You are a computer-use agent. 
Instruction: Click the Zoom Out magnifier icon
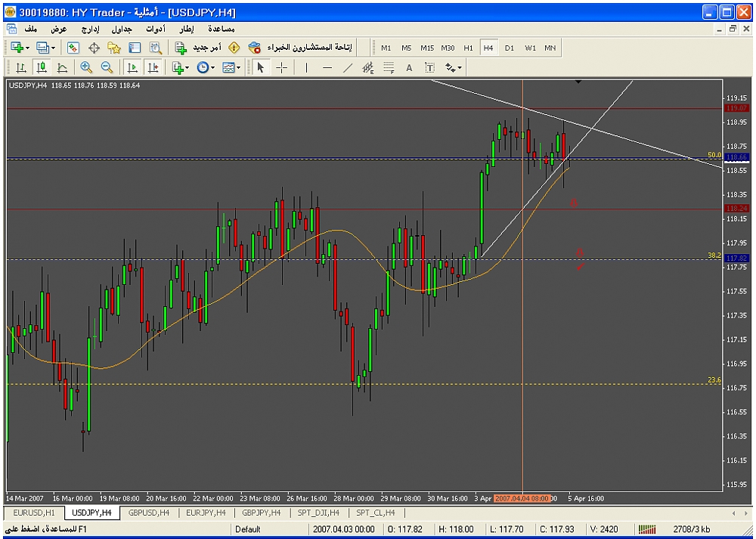click(x=107, y=67)
